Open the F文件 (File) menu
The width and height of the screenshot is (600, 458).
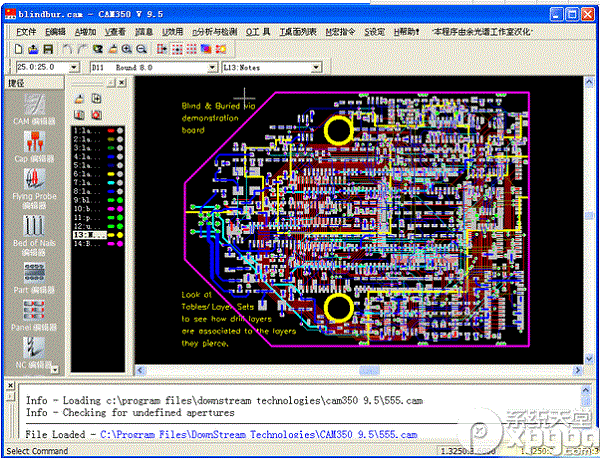coord(25,32)
